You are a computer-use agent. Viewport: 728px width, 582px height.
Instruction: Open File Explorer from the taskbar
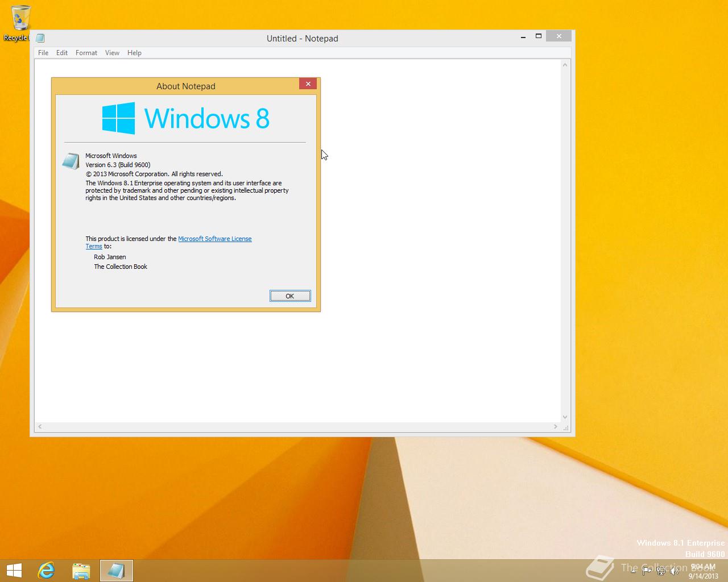click(81, 570)
